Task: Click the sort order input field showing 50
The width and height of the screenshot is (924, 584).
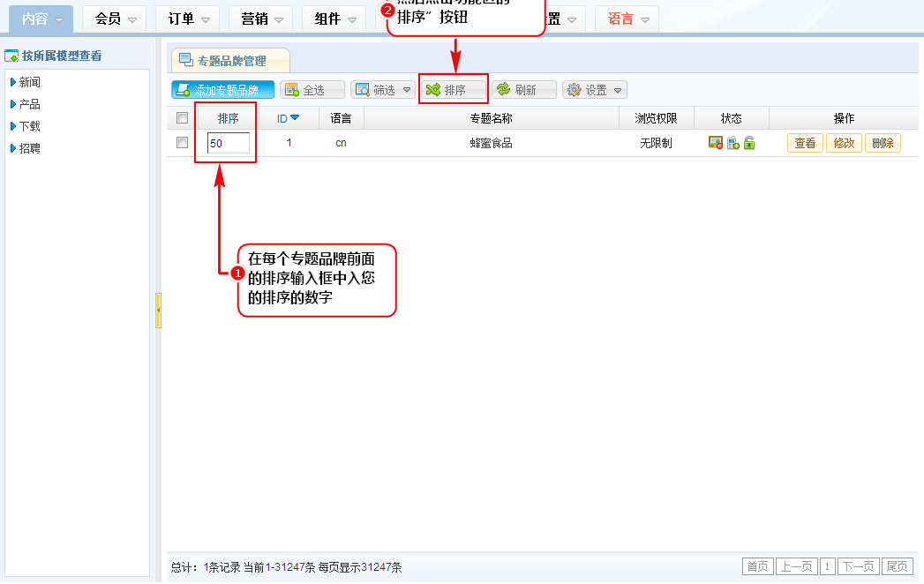Action: point(228,143)
